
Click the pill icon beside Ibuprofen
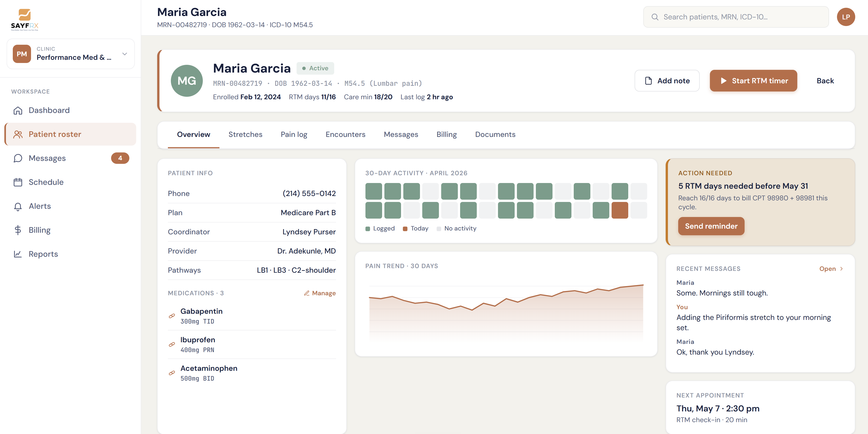coord(172,344)
